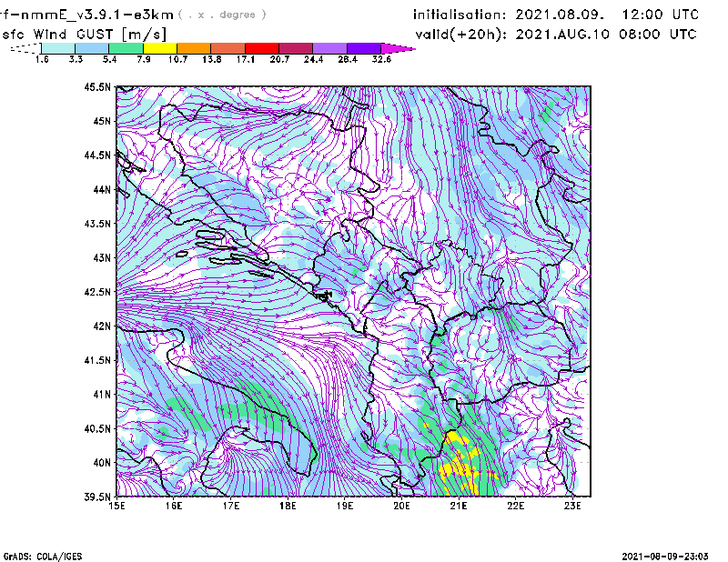This screenshot has width=728, height=562.
Task: Click the legend value 1.6
Action: [x=42, y=59]
